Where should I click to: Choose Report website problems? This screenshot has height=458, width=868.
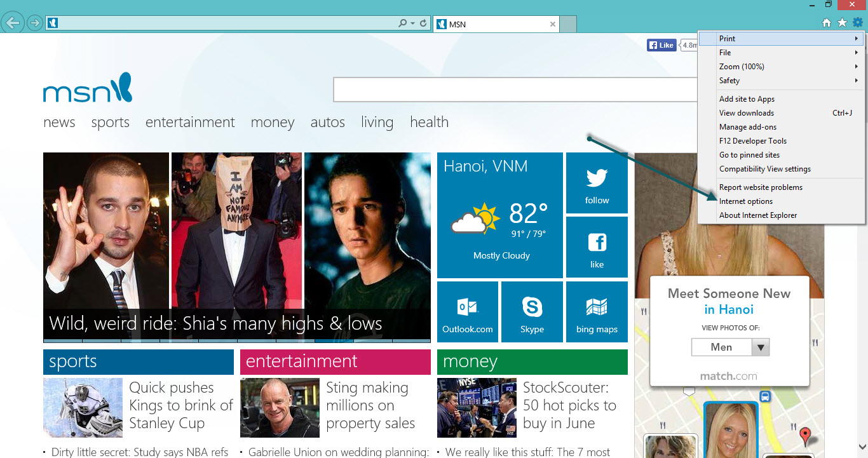(x=781, y=187)
